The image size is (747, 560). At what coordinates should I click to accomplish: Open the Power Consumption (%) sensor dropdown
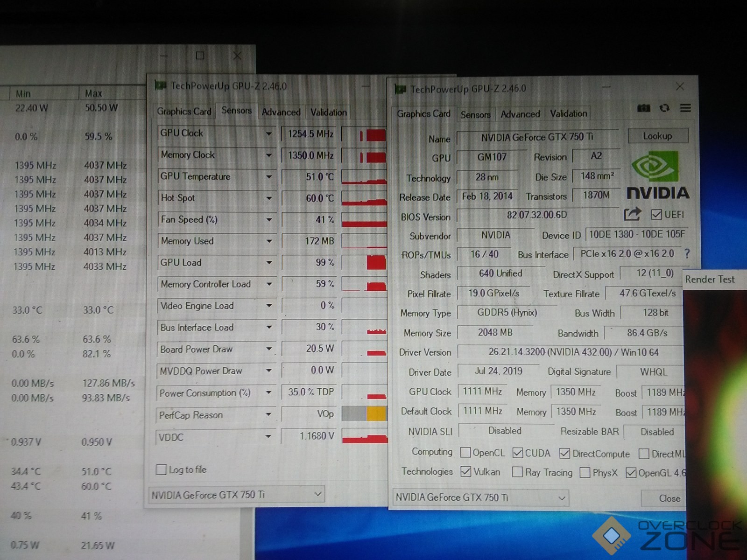click(268, 392)
